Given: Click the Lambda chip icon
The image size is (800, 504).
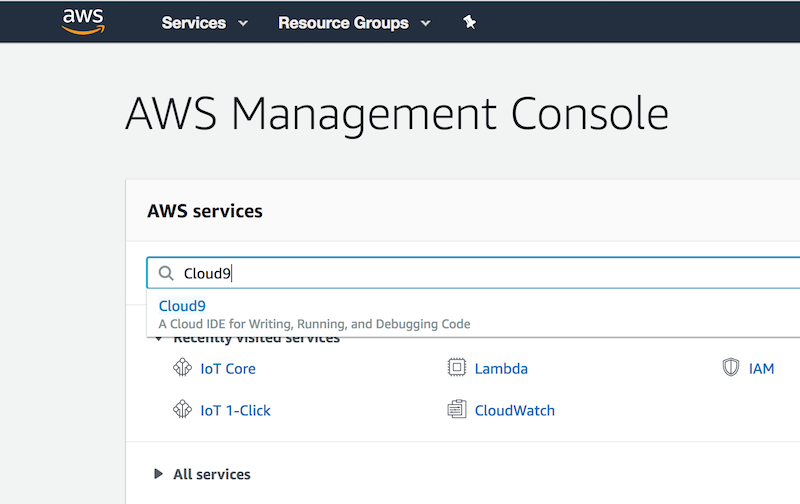Looking at the screenshot, I should coord(457,367).
